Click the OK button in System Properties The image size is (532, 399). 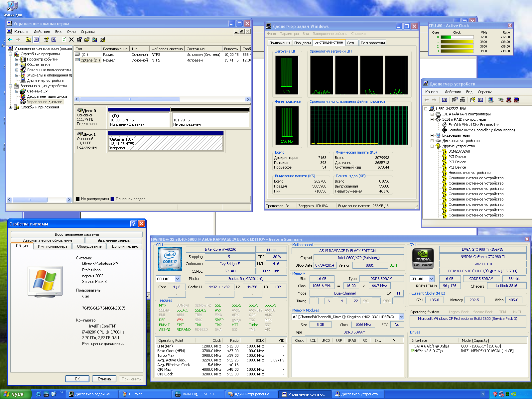[77, 379]
